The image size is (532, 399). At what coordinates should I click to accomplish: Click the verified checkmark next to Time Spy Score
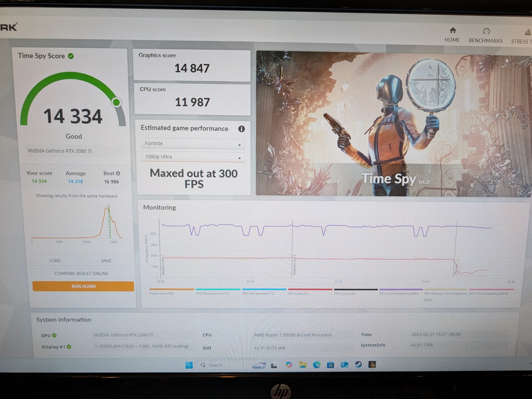[x=71, y=56]
